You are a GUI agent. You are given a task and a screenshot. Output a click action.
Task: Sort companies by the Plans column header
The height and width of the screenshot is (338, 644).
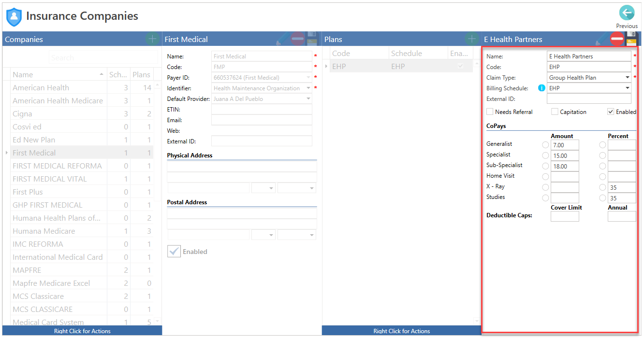click(x=142, y=74)
